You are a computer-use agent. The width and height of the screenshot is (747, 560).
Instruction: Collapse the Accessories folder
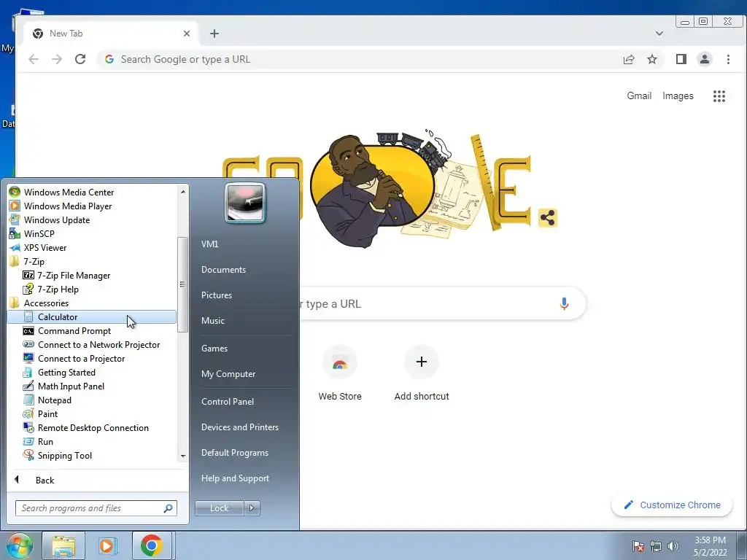[x=91, y=303]
